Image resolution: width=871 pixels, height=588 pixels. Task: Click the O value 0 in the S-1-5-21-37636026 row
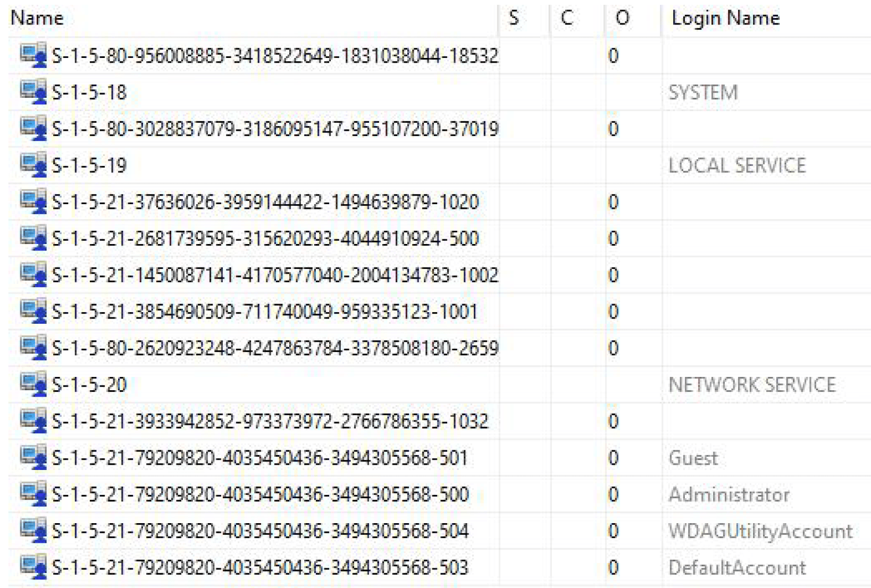(x=613, y=202)
